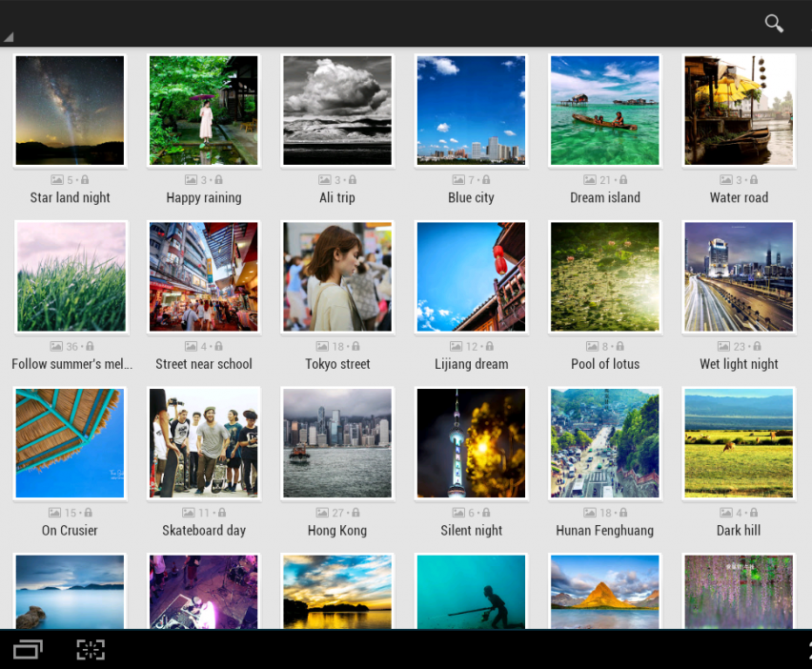Open the Skateboard day album cover
812x669 pixels.
coord(204,443)
